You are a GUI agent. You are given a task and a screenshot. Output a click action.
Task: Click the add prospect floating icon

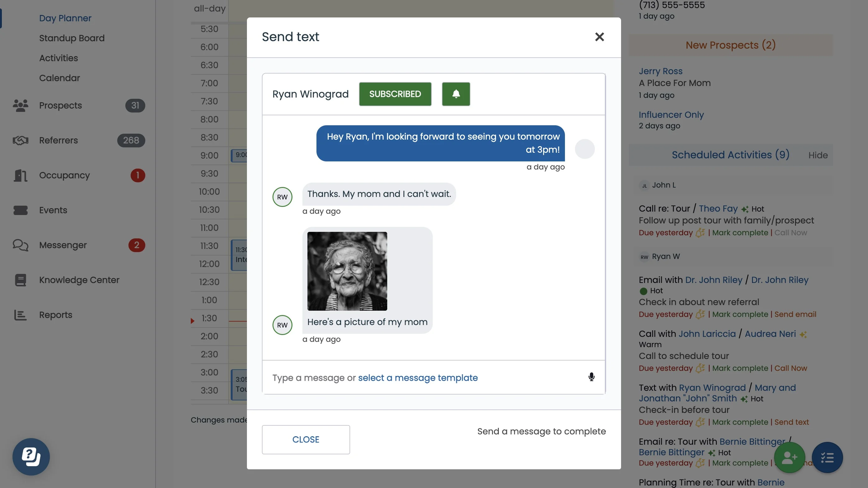point(789,457)
